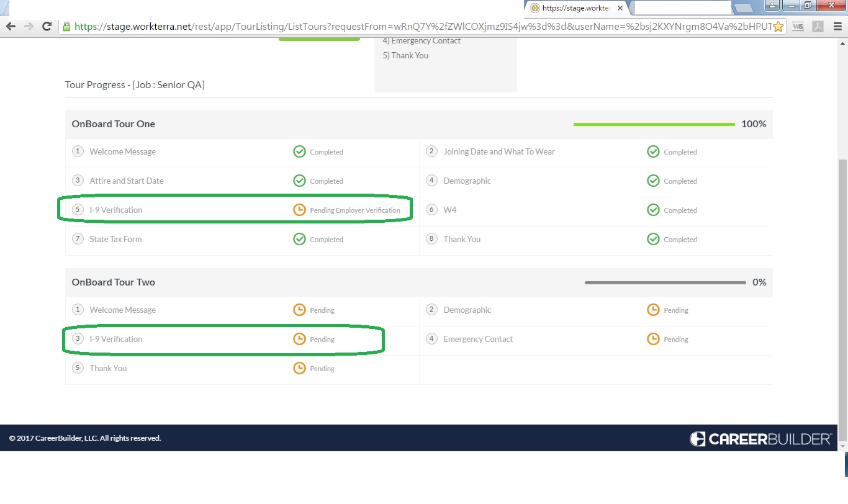Close the stage.workterra browser tab

pos(620,8)
